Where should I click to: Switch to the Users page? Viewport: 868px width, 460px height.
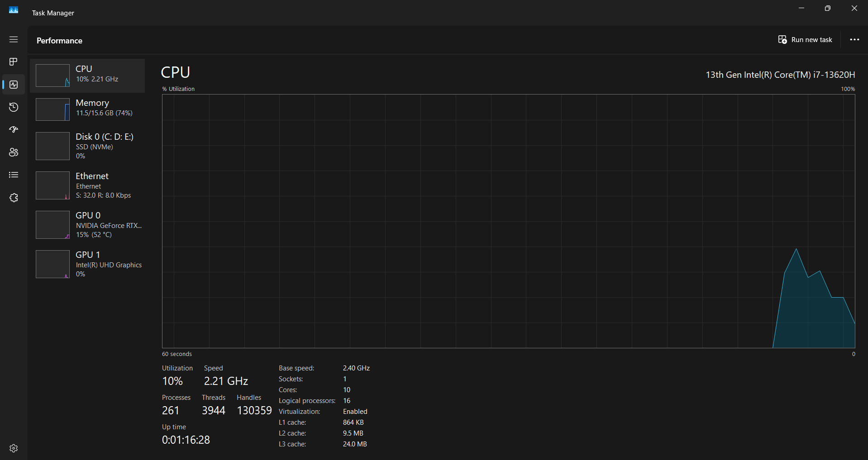point(14,152)
